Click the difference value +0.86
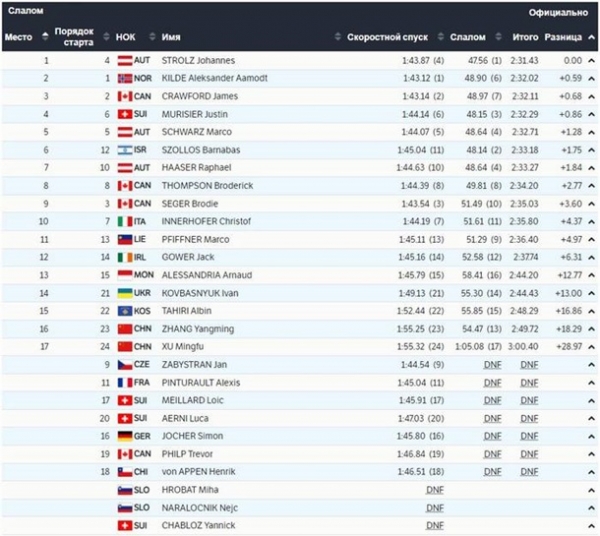 pos(571,114)
